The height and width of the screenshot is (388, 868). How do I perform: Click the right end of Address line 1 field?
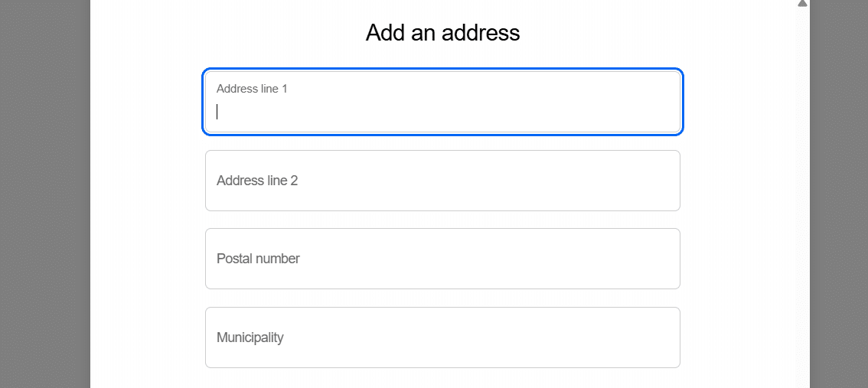click(658, 103)
